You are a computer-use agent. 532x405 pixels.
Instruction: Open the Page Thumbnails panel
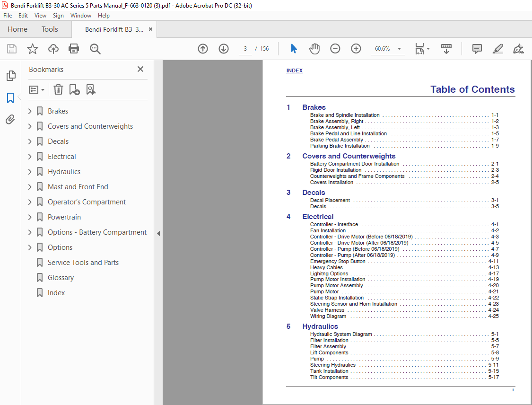[10, 76]
